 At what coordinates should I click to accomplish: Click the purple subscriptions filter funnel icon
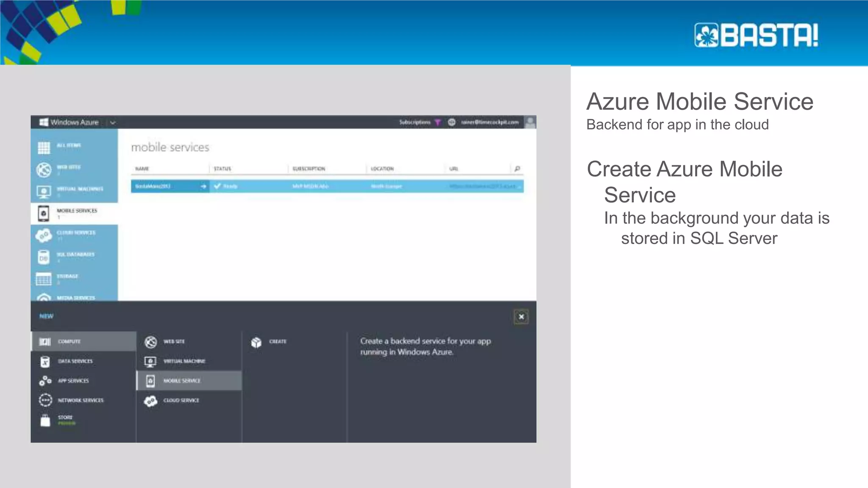[x=438, y=122]
